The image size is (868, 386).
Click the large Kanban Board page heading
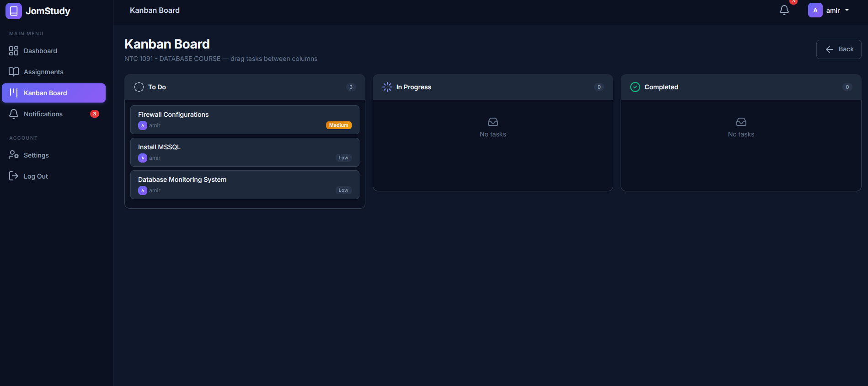pos(167,44)
